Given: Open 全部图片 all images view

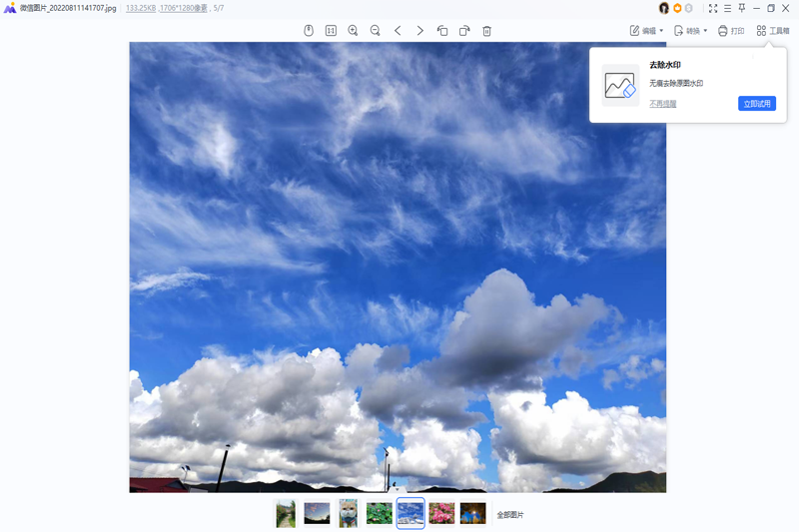Looking at the screenshot, I should [510, 515].
